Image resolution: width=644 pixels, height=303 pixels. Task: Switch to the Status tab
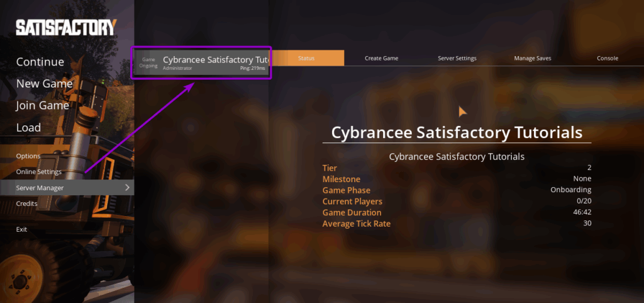pos(306,59)
